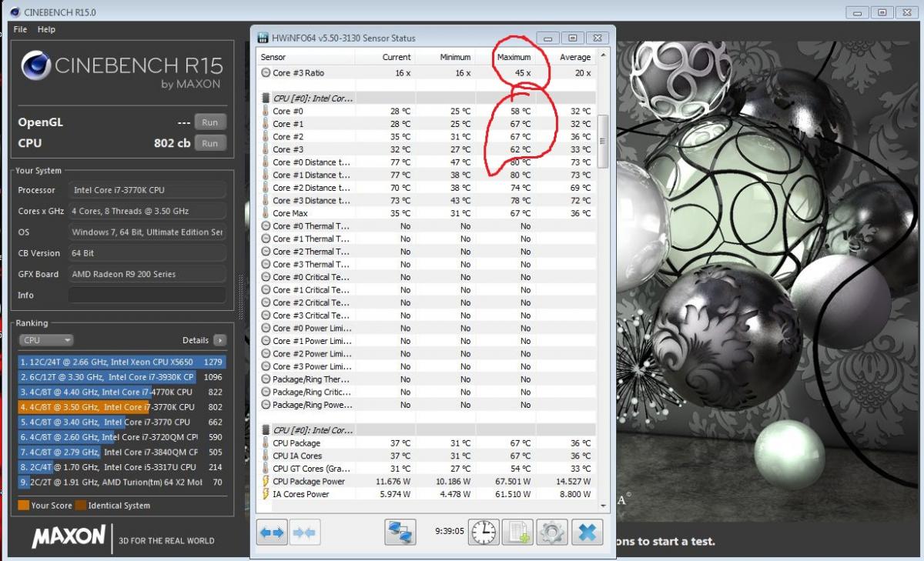
Task: Select ranking row Intel Core i7-4770K
Action: click(x=122, y=392)
